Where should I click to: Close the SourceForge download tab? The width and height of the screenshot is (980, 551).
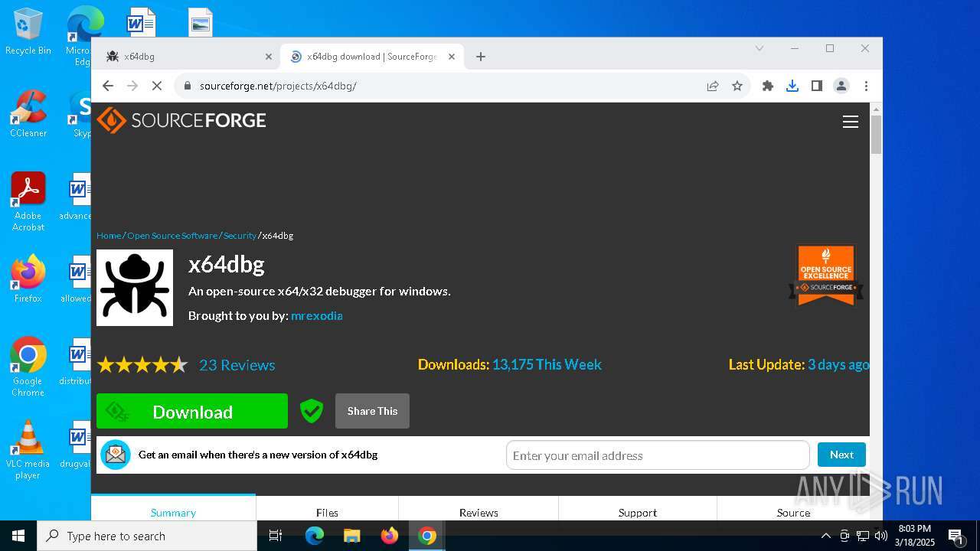coord(452,57)
